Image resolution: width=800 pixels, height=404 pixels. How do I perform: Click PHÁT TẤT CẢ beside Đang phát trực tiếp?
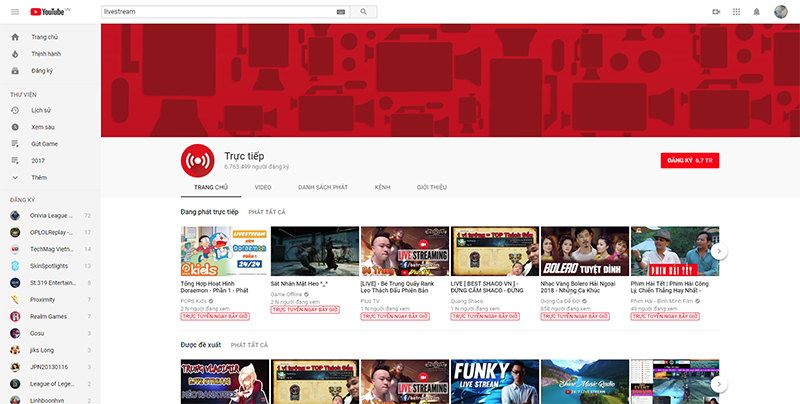pos(267,212)
